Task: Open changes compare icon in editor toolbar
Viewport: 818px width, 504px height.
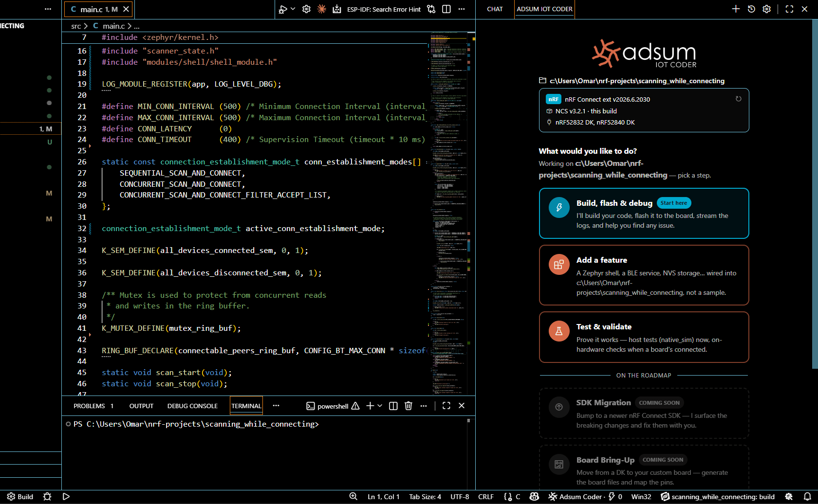Action: click(x=431, y=9)
